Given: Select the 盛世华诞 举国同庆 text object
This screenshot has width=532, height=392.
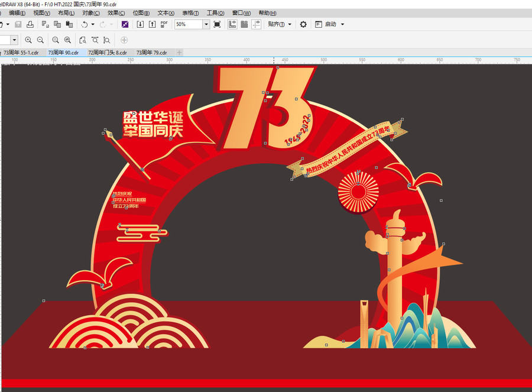Looking at the screenshot, I should pyautogui.click(x=153, y=124).
